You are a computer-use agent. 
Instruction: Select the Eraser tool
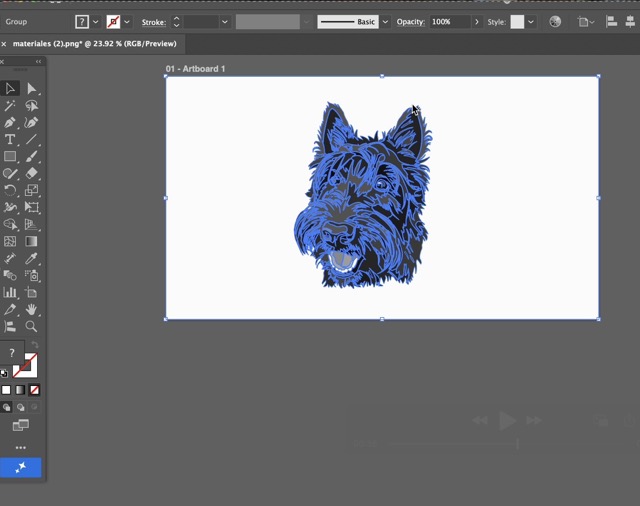point(31,173)
